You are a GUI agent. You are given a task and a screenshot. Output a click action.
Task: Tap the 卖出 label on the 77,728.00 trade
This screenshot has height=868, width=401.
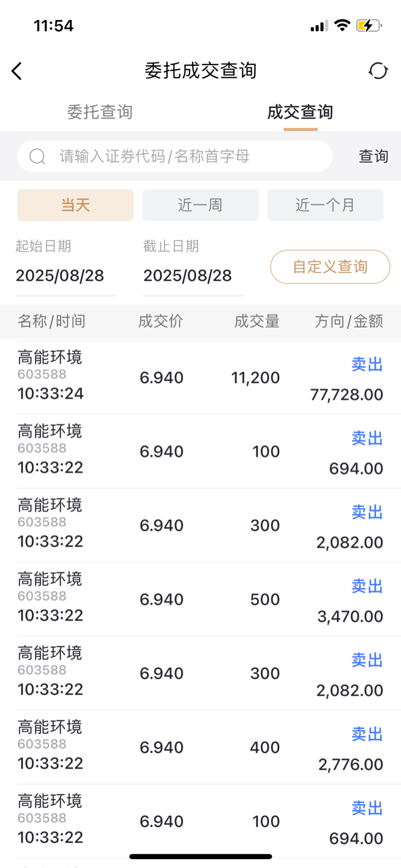367,364
